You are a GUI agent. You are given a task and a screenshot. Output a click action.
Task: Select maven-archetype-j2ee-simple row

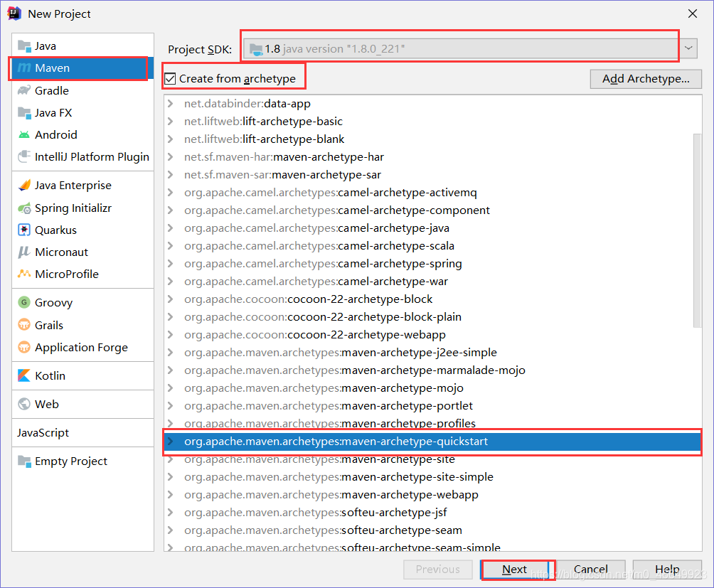(432, 352)
